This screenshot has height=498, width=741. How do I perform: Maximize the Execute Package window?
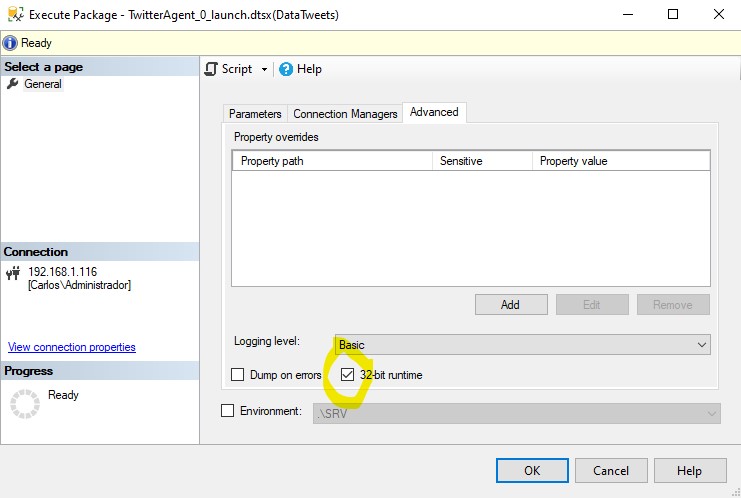point(673,14)
